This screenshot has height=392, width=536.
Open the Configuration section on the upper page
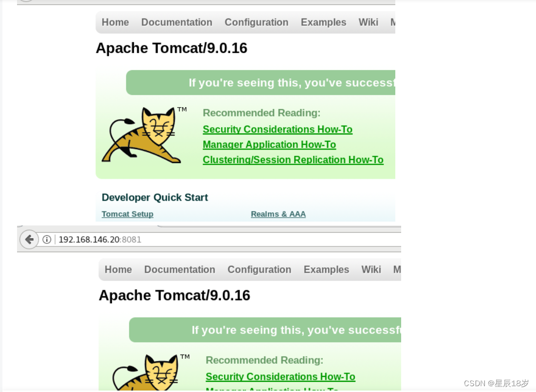[x=257, y=22]
